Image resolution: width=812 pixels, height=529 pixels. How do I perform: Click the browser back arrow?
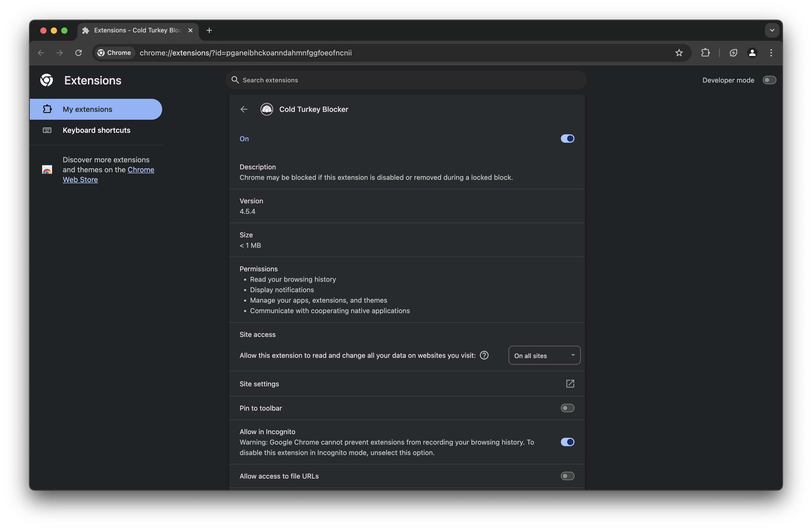[x=41, y=53]
